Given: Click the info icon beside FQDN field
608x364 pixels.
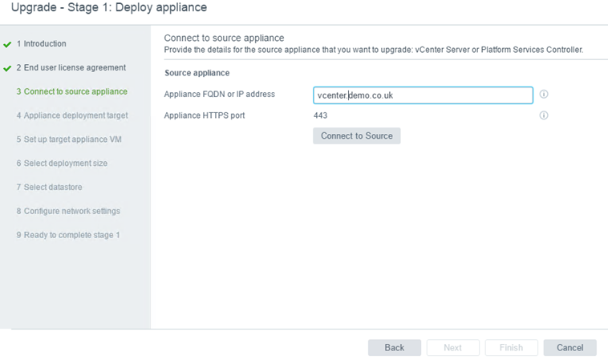Looking at the screenshot, I should (544, 94).
